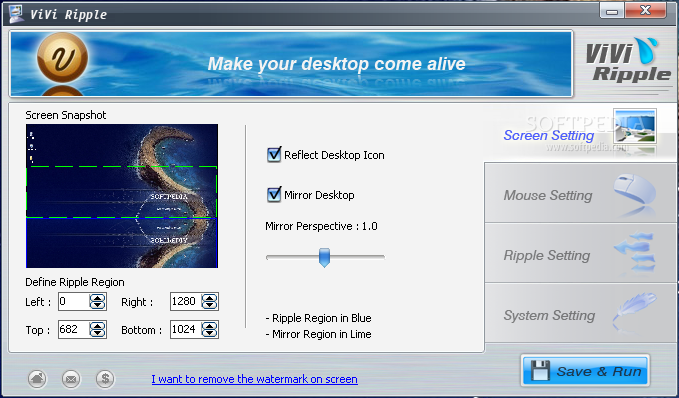
Task: Click the Screen Snapshot preview image
Action: (x=122, y=196)
